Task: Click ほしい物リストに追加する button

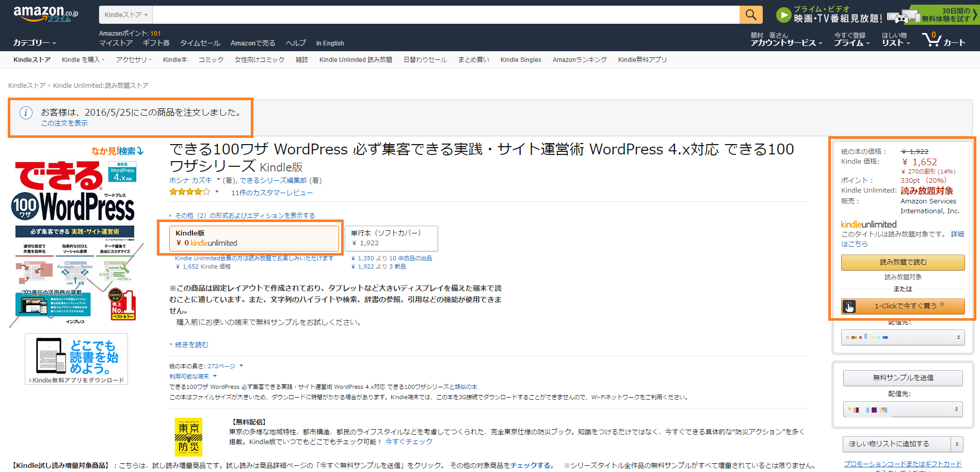Action: click(897, 444)
